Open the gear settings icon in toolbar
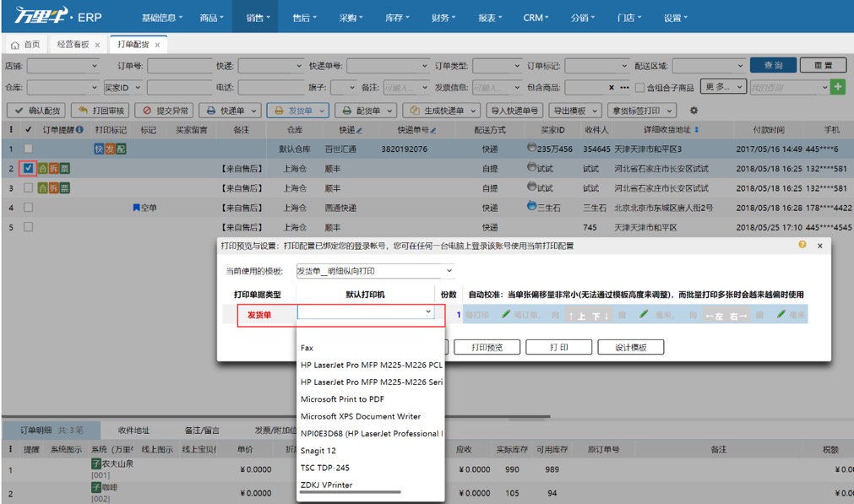854x504 pixels. tap(694, 111)
